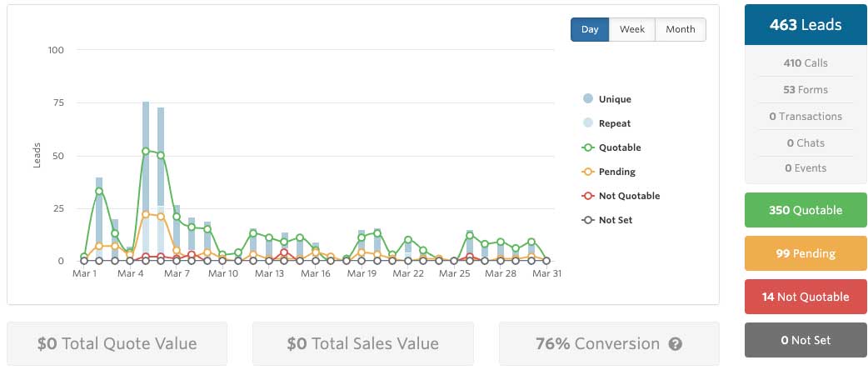Click the Mar 7 axis label

(177, 273)
